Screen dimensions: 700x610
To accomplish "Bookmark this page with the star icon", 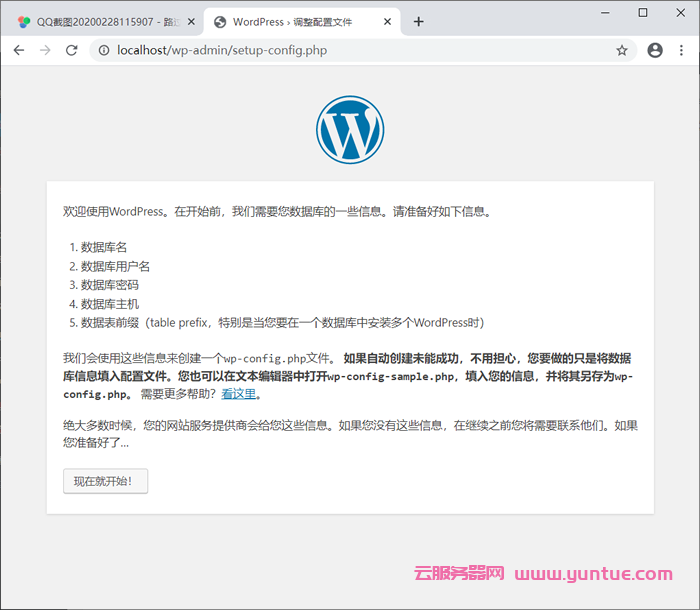I will pos(622,50).
